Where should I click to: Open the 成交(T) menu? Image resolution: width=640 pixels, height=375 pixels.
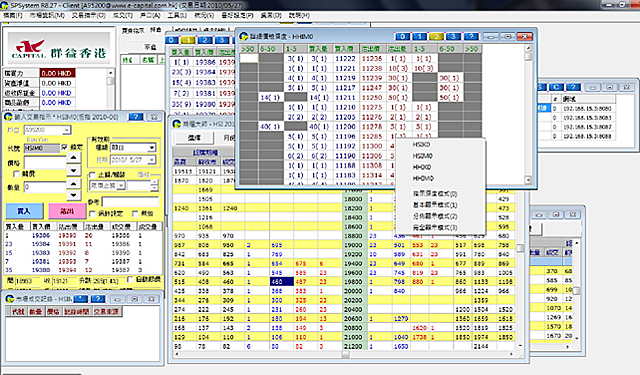[x=123, y=15]
